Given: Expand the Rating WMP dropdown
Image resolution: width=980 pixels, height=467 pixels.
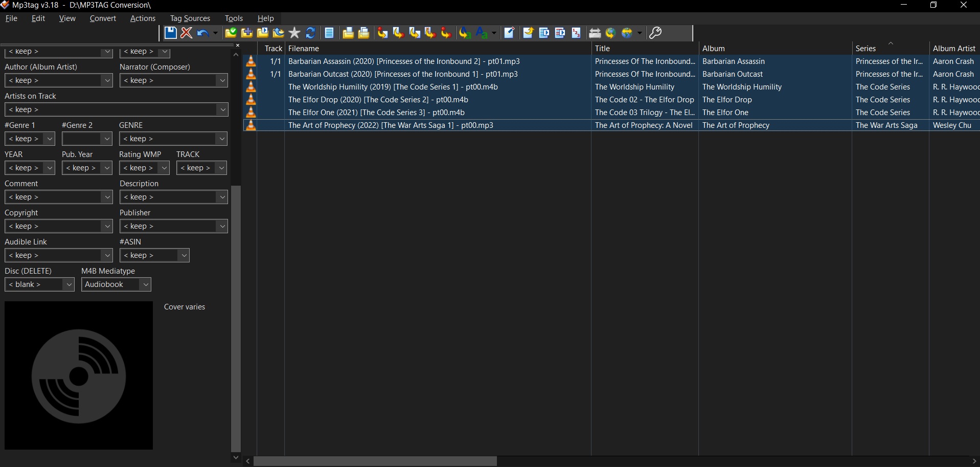Looking at the screenshot, I should [x=164, y=168].
